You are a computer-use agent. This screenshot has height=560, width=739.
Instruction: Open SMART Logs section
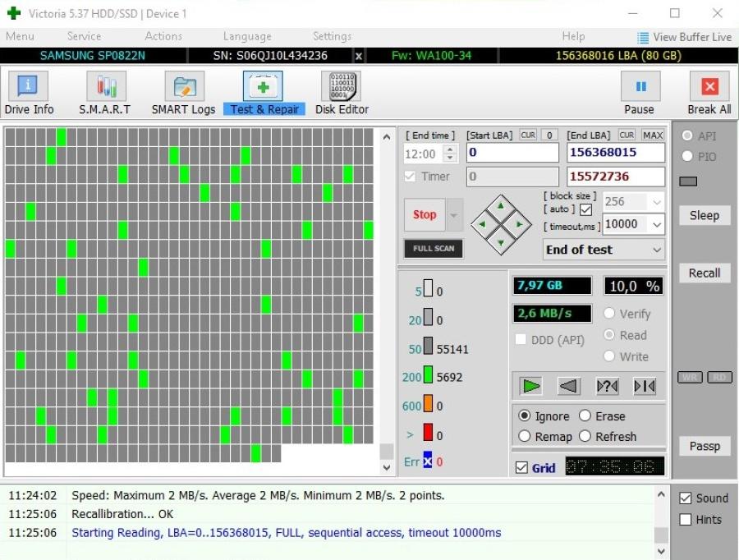(183, 93)
